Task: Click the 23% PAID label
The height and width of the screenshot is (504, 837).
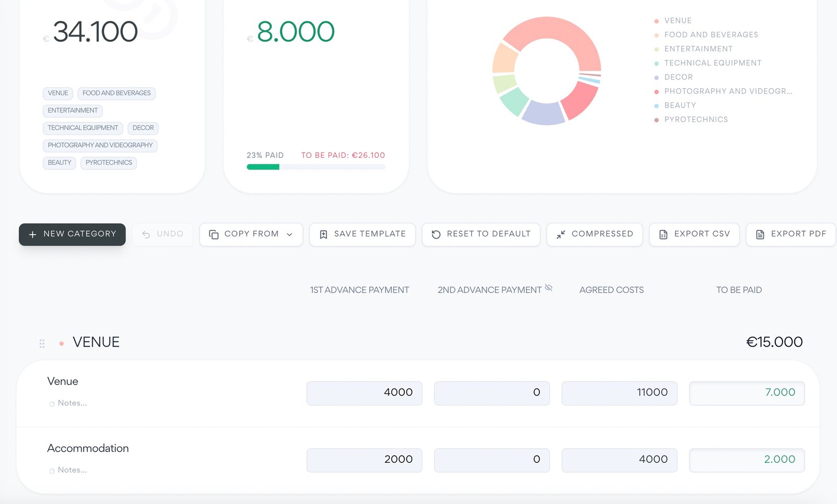Action: (x=265, y=155)
